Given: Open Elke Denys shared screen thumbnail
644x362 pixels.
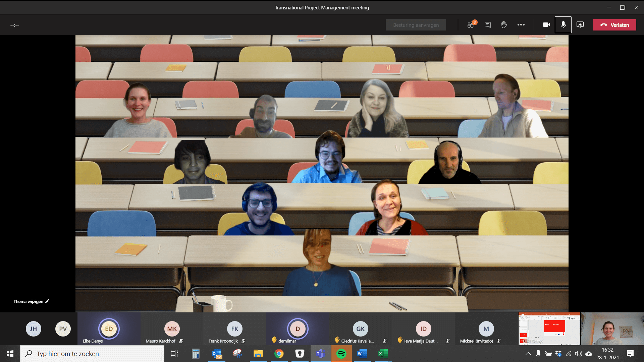Looking at the screenshot, I should 549,329.
